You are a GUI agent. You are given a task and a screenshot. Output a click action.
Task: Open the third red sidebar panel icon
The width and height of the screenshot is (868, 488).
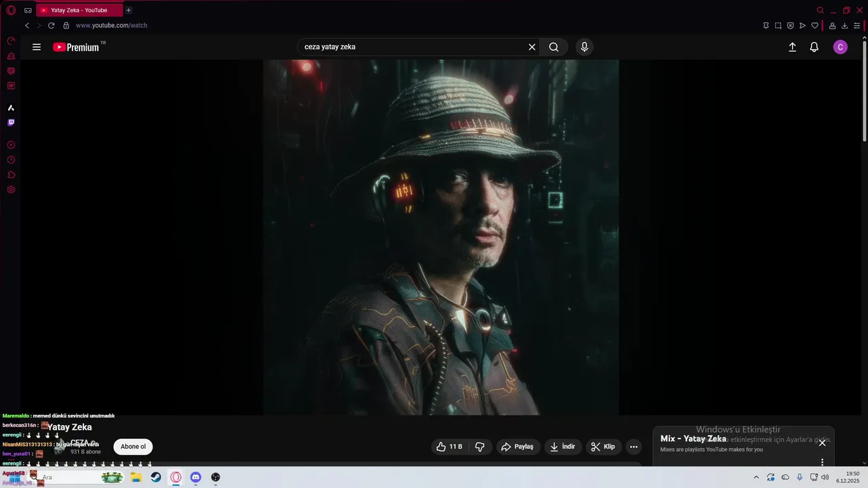[x=11, y=71]
